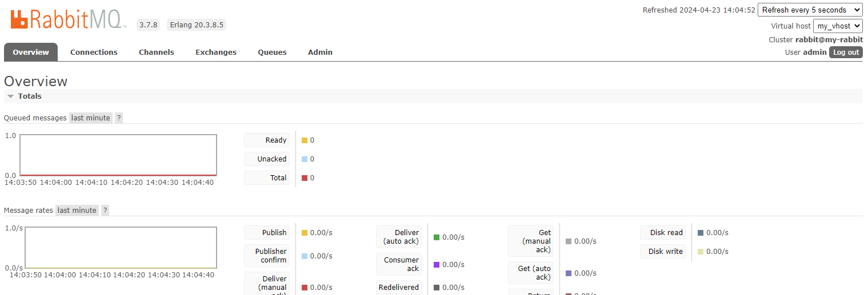Open the refresh interval dropdown
The width and height of the screenshot is (868, 295).
(810, 10)
